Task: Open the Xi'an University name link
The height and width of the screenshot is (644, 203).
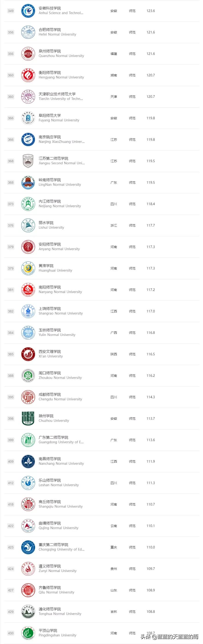Action: 51,356
